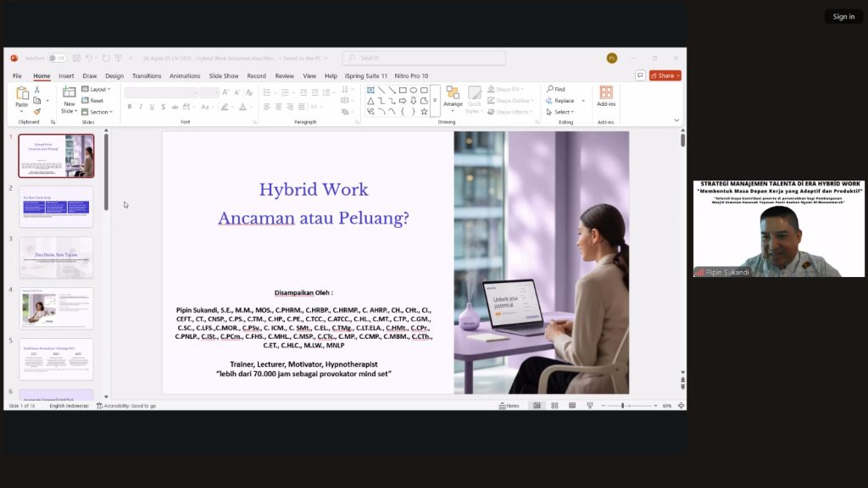The image size is (868, 488).
Task: Click the Cut scissors icon
Action: (x=37, y=89)
